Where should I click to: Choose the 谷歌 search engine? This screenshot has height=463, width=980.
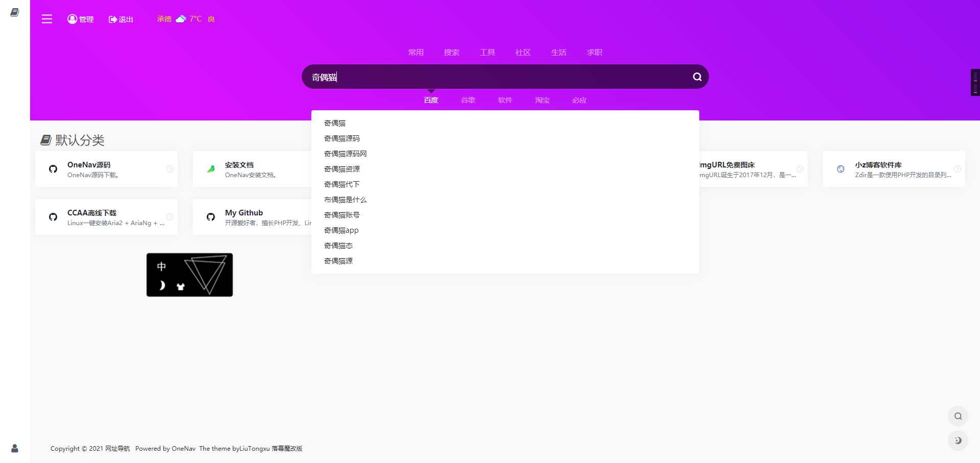[x=468, y=100]
